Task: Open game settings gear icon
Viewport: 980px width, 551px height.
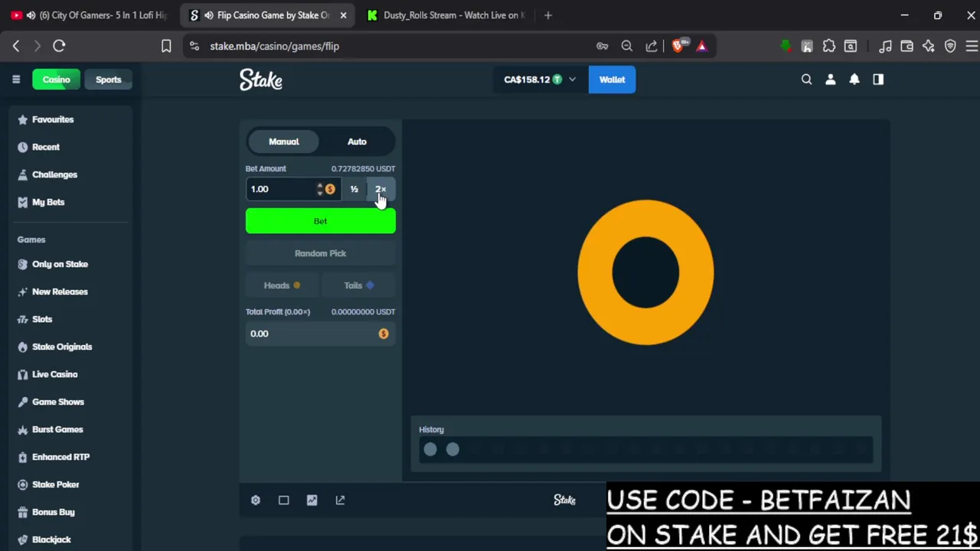Action: pos(256,500)
